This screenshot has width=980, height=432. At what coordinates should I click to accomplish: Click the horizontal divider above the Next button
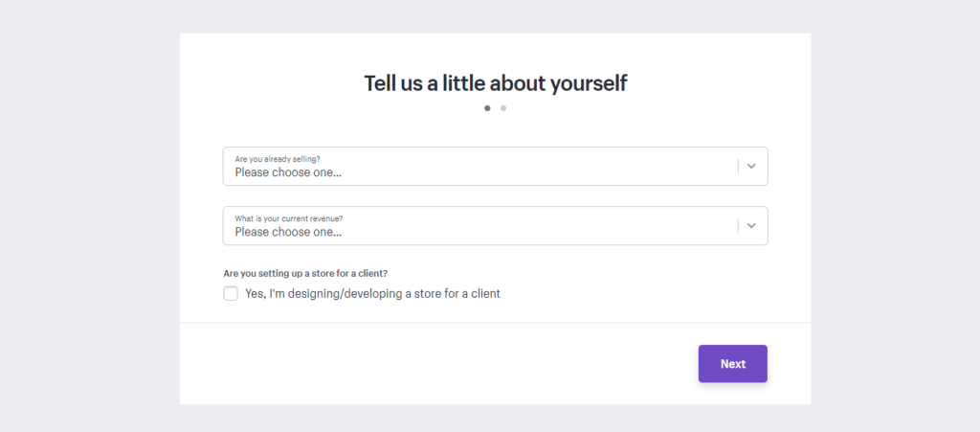pos(495,323)
